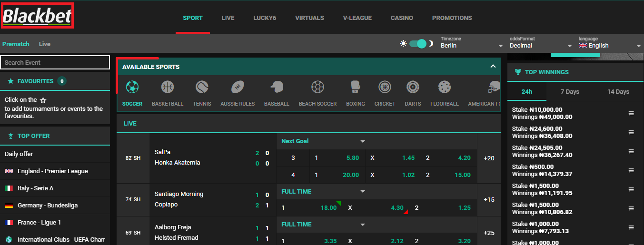Open Germany - Bundesliga league

pos(55,206)
